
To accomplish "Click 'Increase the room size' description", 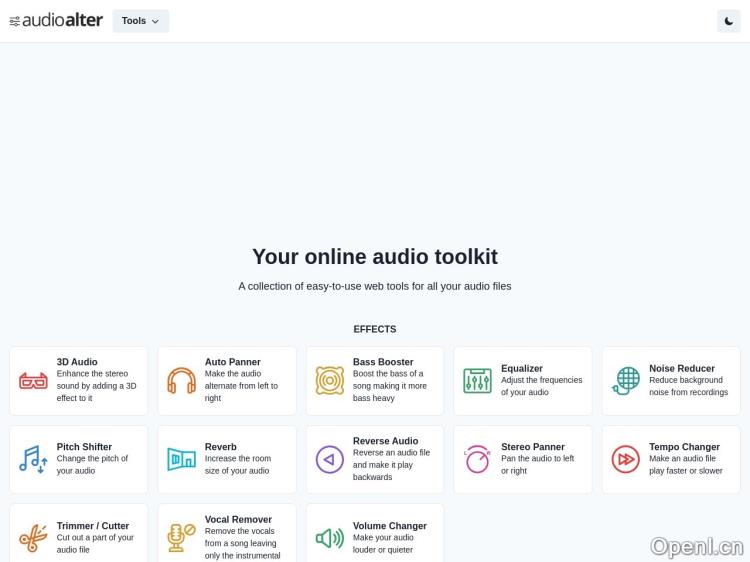I will [238, 464].
